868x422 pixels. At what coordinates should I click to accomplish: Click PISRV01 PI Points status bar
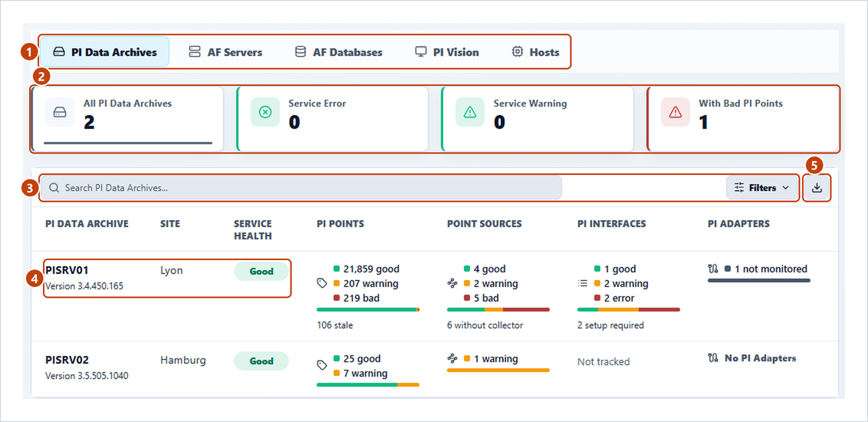[368, 309]
